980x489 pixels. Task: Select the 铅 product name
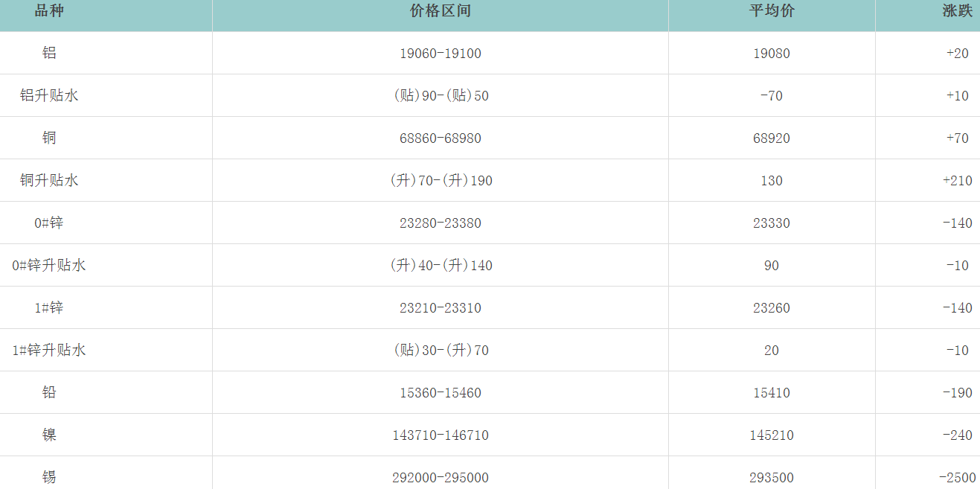[49, 393]
